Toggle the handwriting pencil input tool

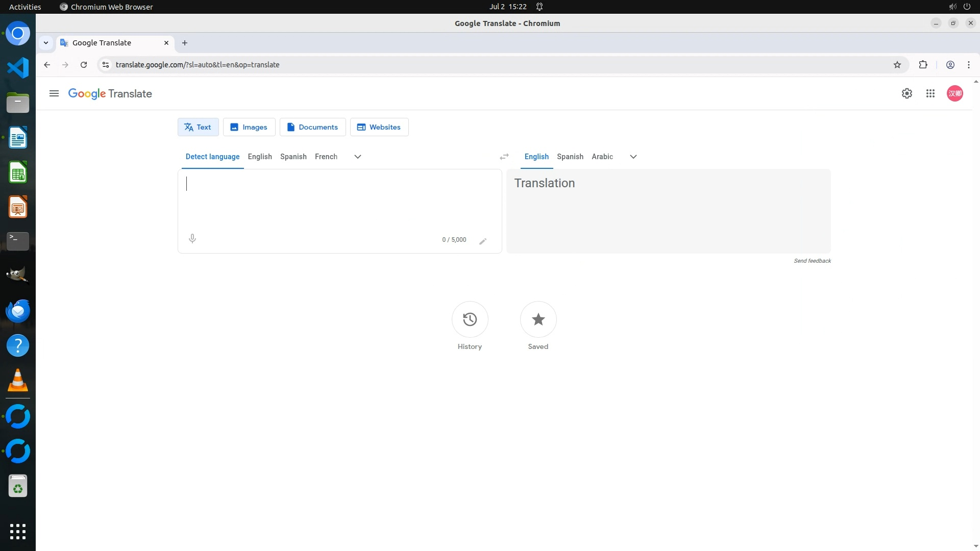coord(483,241)
